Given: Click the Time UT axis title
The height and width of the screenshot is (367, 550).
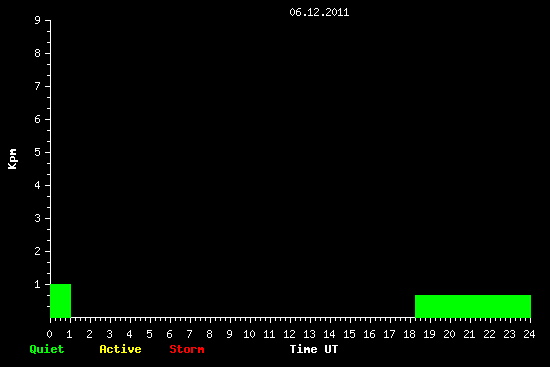Looking at the screenshot, I should tap(314, 349).
